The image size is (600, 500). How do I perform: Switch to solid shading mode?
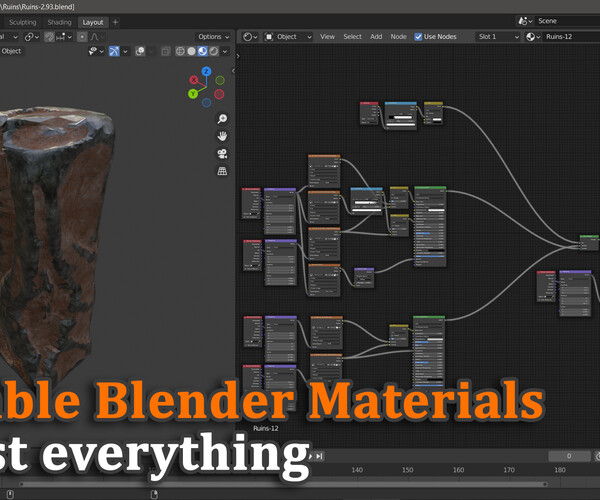pos(191,51)
